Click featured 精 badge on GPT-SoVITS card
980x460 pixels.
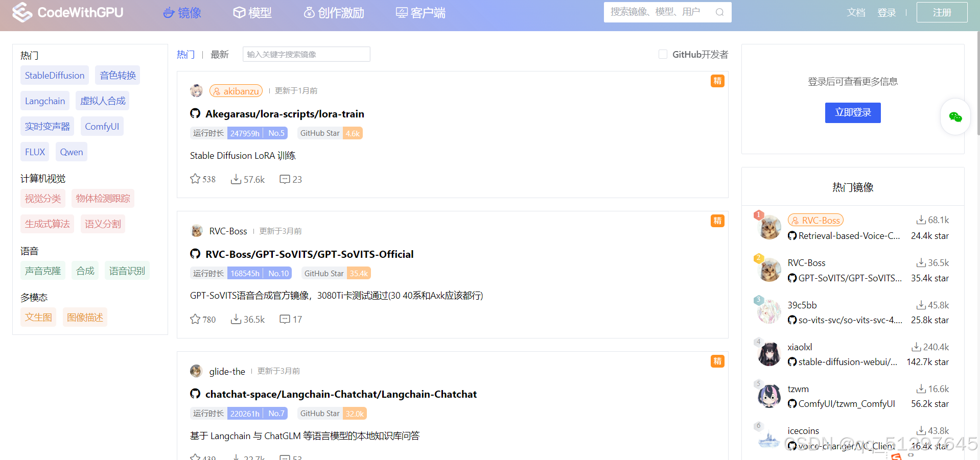tap(717, 221)
